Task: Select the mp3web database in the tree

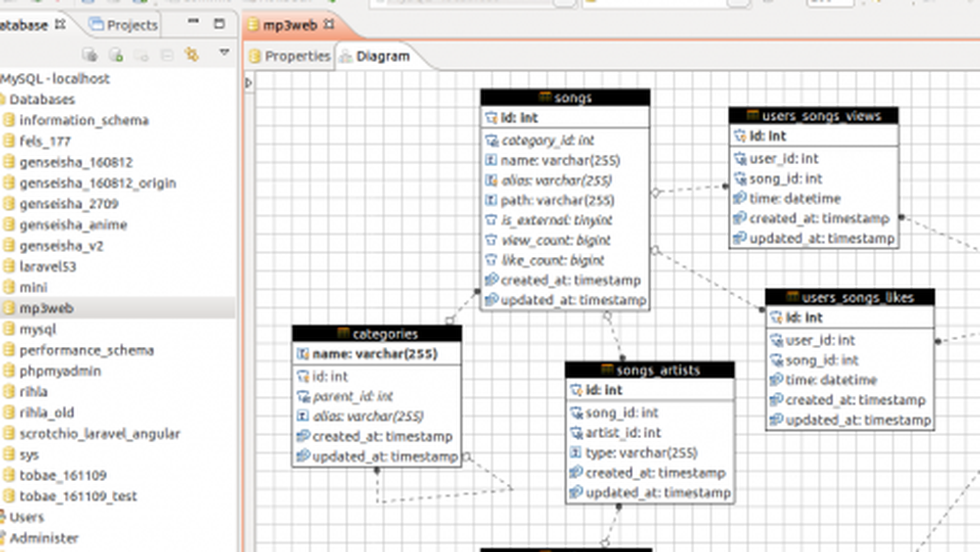Action: pyautogui.click(x=46, y=308)
